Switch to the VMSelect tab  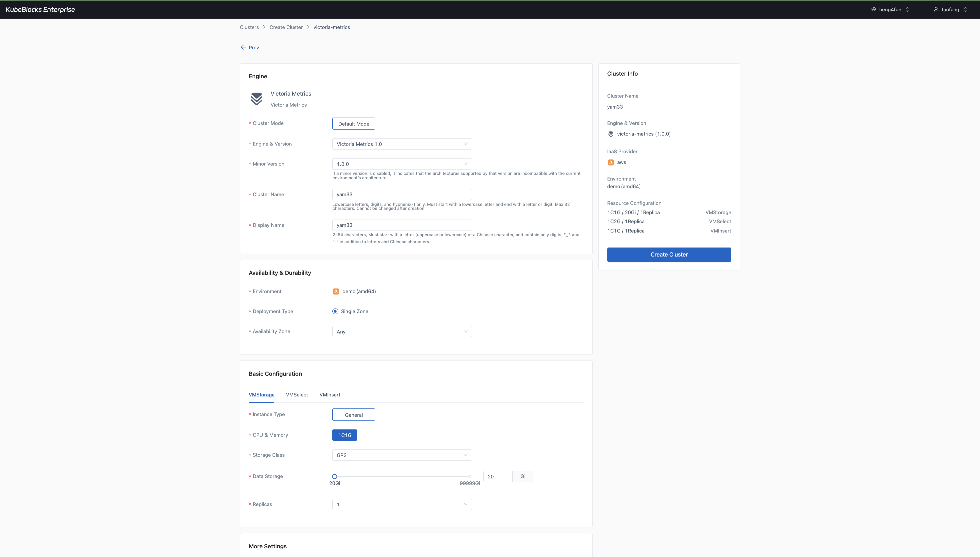[297, 394]
